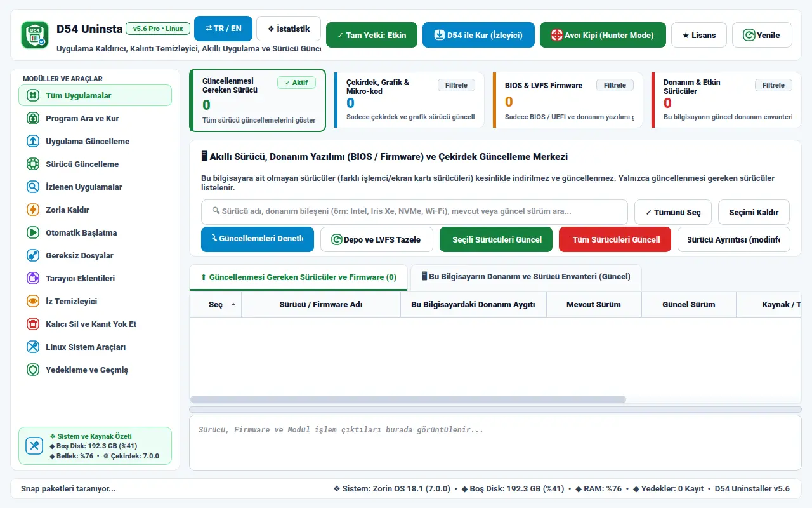This screenshot has width=812, height=508.
Task: Sort table by the Seç column arrow
Action: [x=233, y=305]
